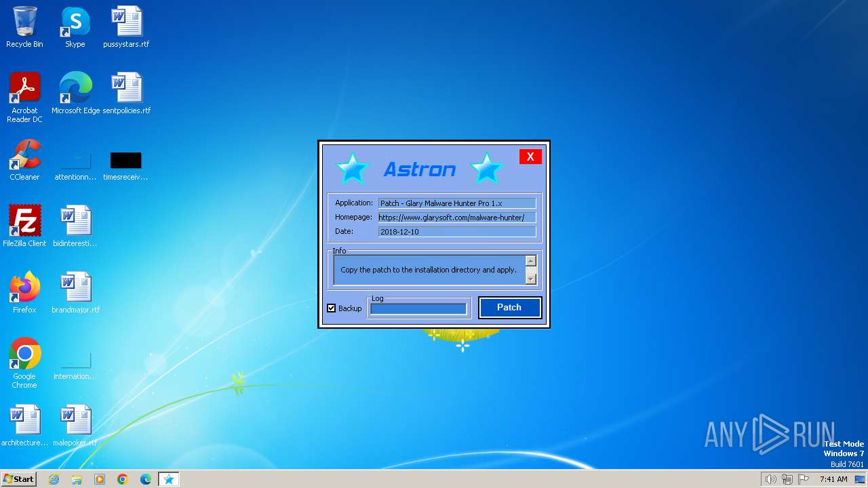Select the brandmajor.rtf file icon
Viewport: 868px width, 488px height.
(x=75, y=293)
